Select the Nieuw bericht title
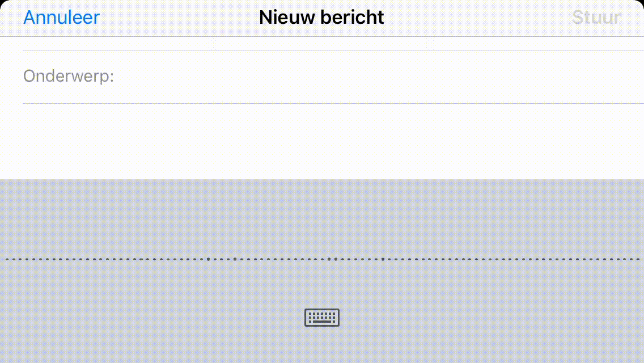The height and width of the screenshot is (363, 644). coord(321,17)
